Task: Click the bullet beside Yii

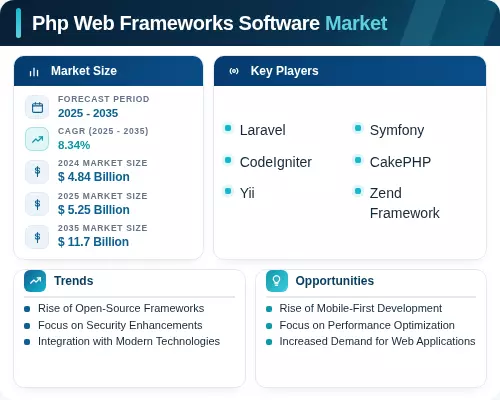Action: 228,191
